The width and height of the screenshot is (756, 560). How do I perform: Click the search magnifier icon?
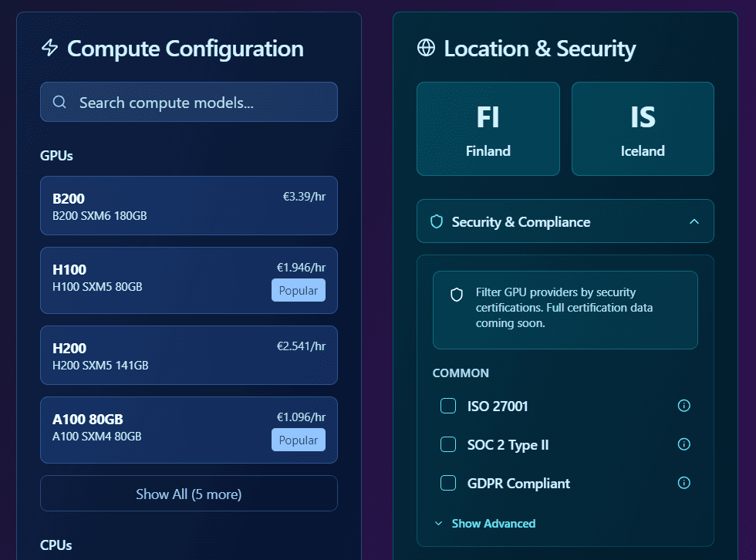tap(59, 103)
